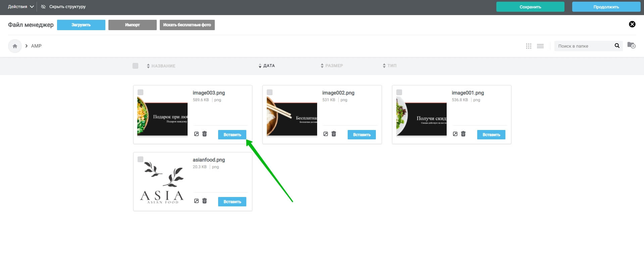
Task: Insert image003.png with Вставить button
Action: tap(232, 135)
